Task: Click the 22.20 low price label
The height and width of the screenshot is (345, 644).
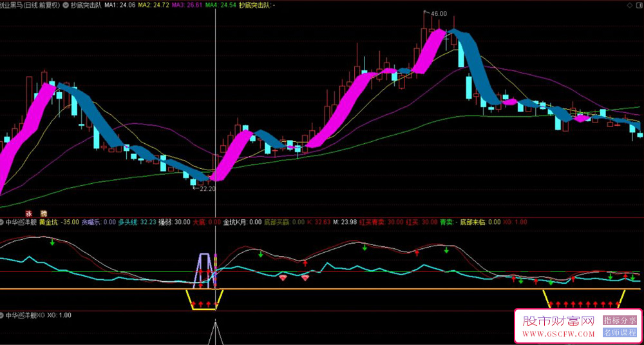Action: pyautogui.click(x=207, y=189)
